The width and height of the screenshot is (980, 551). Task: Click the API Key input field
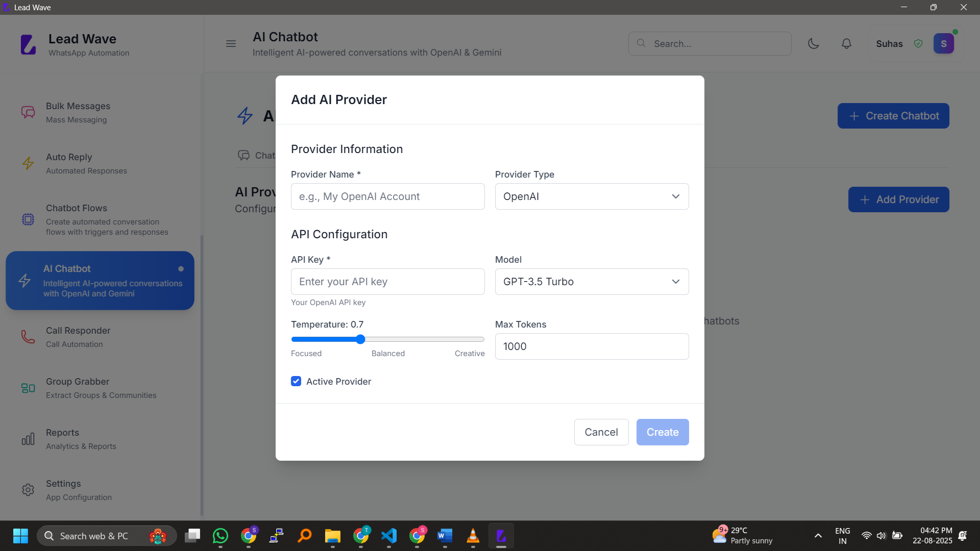(x=387, y=282)
